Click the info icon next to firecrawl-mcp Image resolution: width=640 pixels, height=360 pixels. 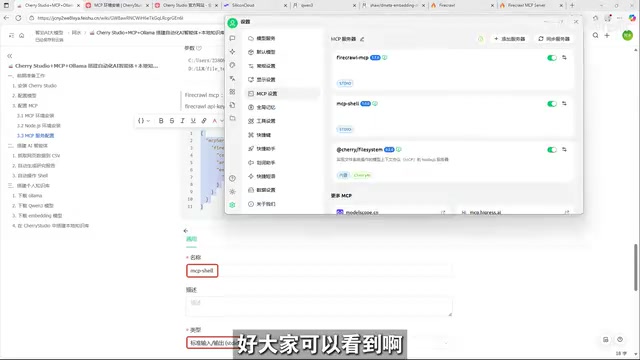[384, 58]
